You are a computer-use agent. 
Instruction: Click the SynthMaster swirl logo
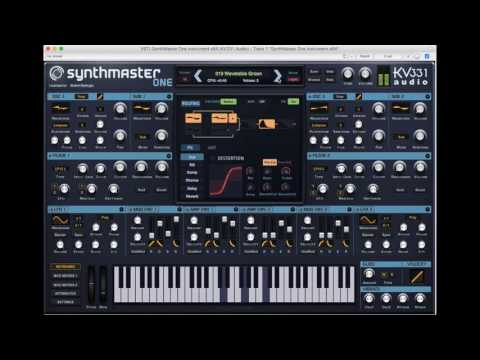coord(56,73)
